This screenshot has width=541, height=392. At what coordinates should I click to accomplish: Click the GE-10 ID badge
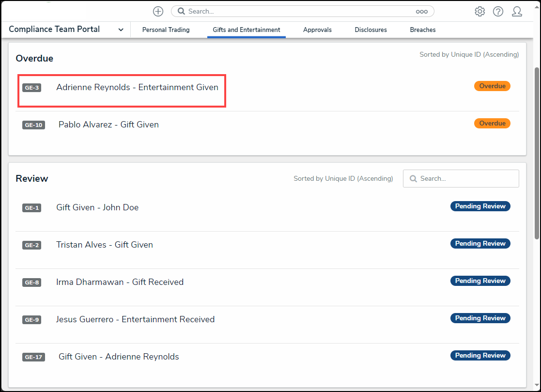coord(33,125)
